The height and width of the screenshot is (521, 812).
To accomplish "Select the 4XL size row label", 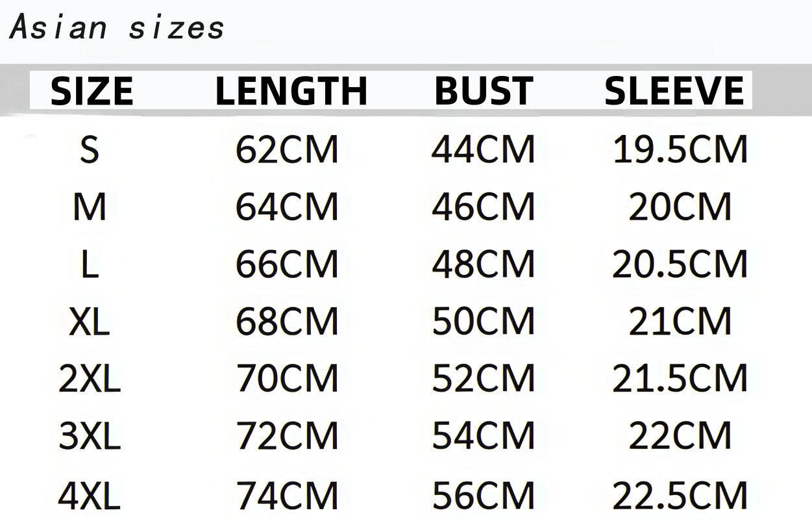I will tap(90, 496).
